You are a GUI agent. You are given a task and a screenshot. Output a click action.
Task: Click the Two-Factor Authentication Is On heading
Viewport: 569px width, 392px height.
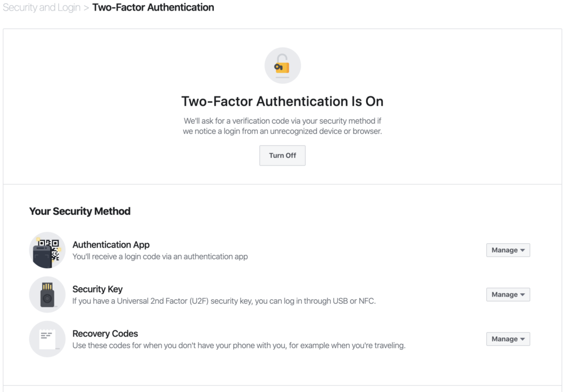(282, 101)
